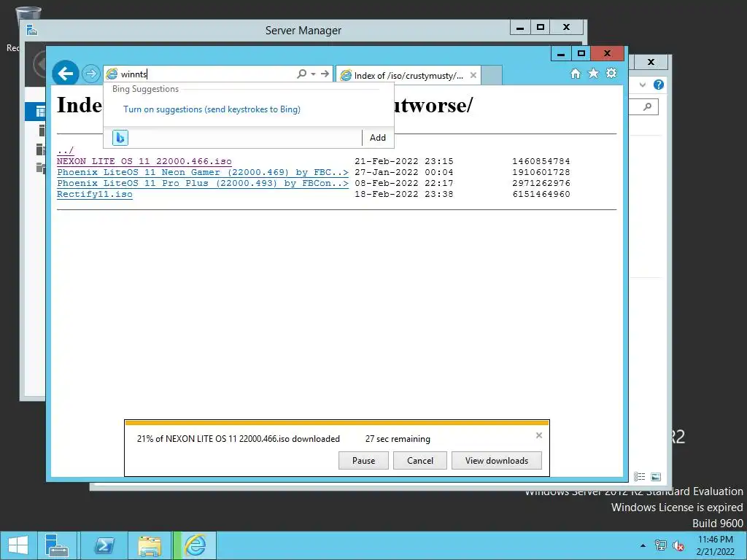The height and width of the screenshot is (560, 747).
Task: Open the address bar dropdown arrow
Action: click(x=313, y=74)
